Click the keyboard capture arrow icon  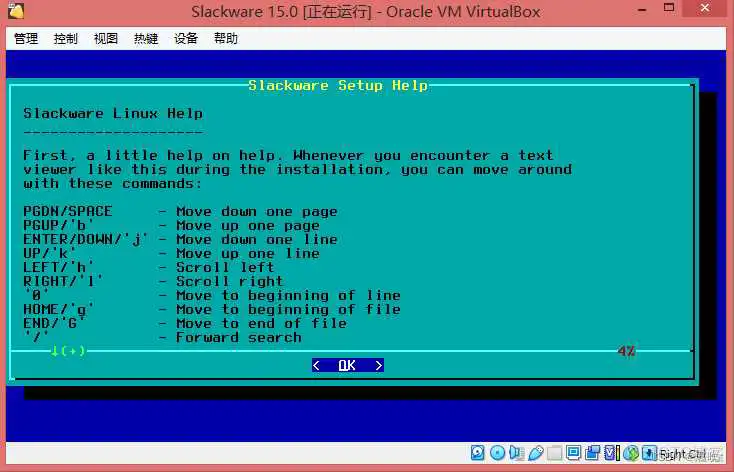point(649,453)
